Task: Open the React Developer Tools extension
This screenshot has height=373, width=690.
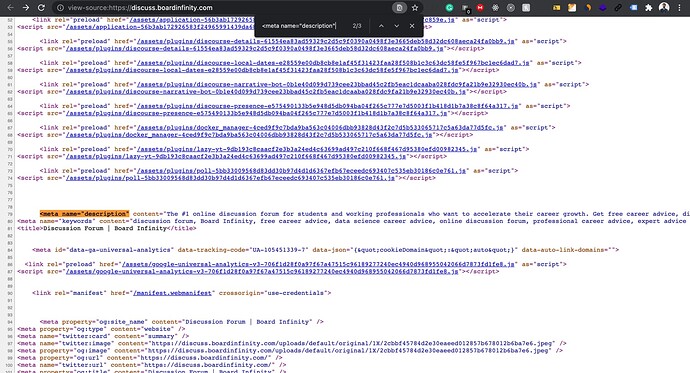Action: tap(495, 7)
